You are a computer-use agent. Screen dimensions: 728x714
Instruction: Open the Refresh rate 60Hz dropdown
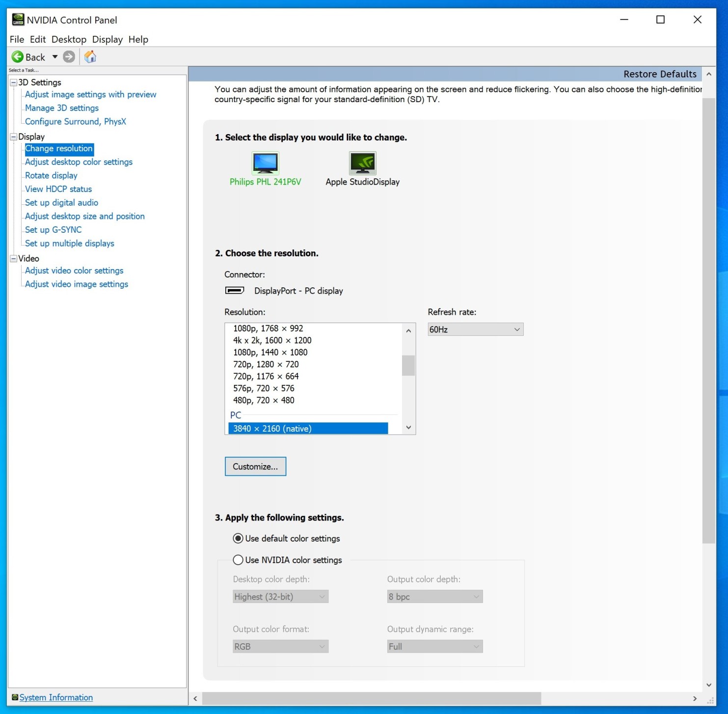tap(475, 330)
